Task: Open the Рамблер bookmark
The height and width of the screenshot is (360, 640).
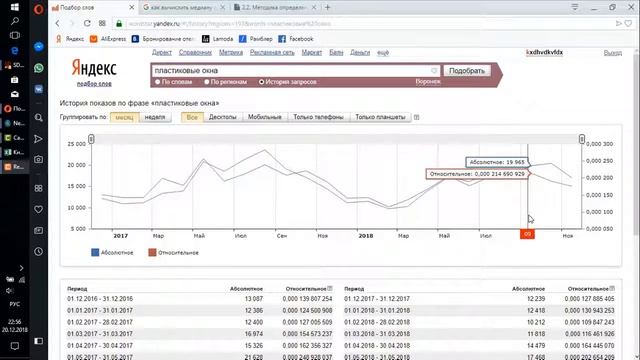Action: pyautogui.click(x=256, y=39)
